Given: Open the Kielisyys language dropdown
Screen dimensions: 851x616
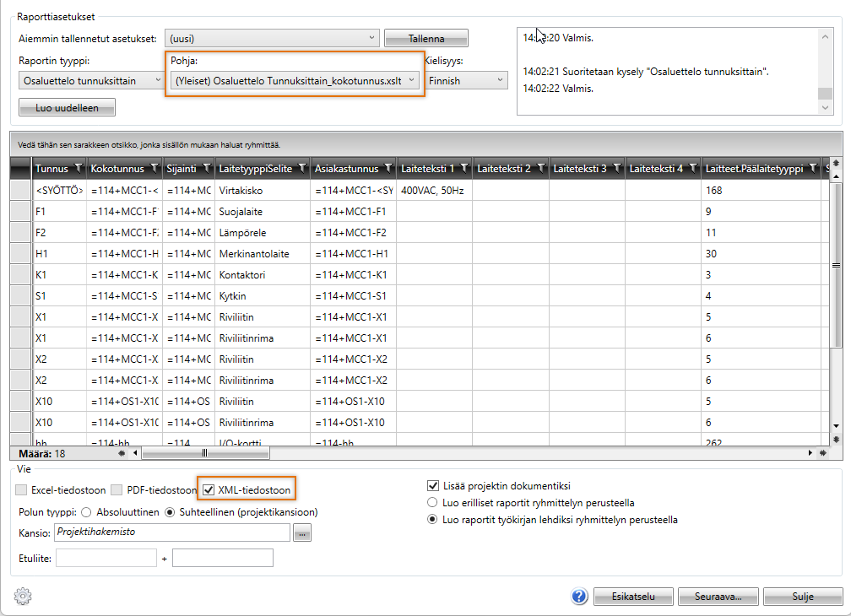Looking at the screenshot, I should (x=500, y=80).
